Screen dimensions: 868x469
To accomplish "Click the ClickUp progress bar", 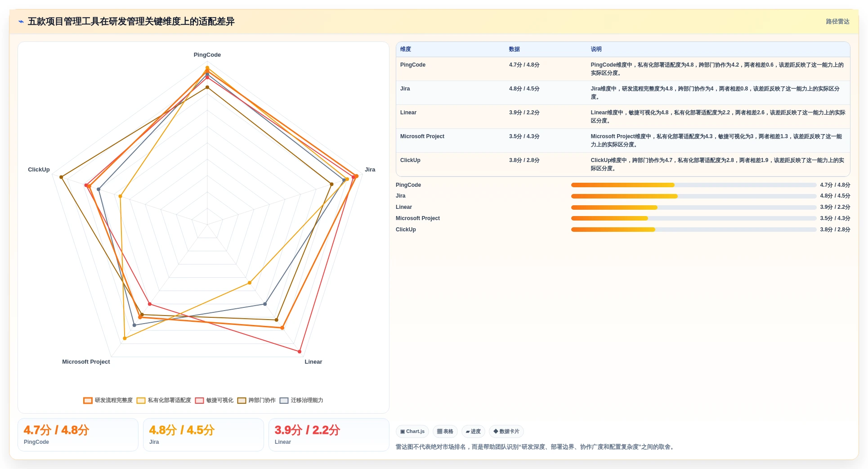I will coord(694,230).
